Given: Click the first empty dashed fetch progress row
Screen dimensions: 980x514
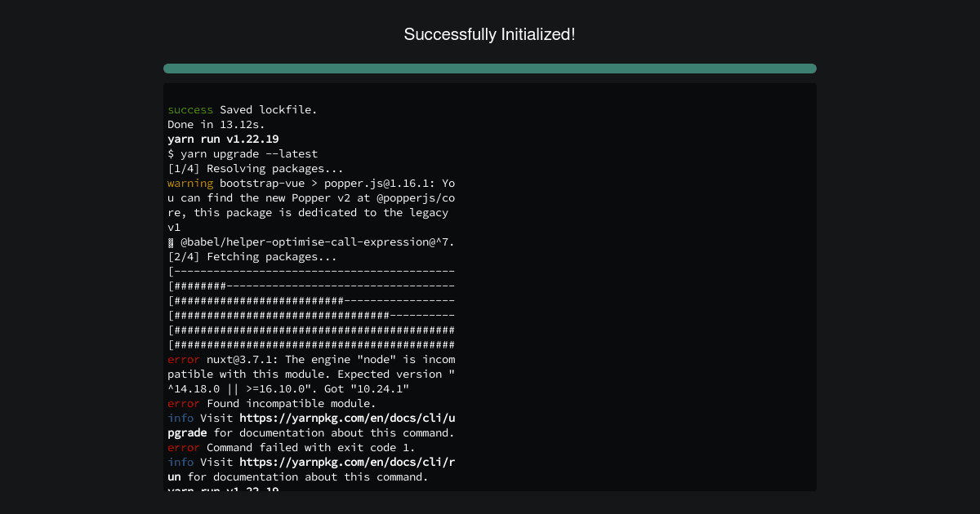Looking at the screenshot, I should 311,271.
